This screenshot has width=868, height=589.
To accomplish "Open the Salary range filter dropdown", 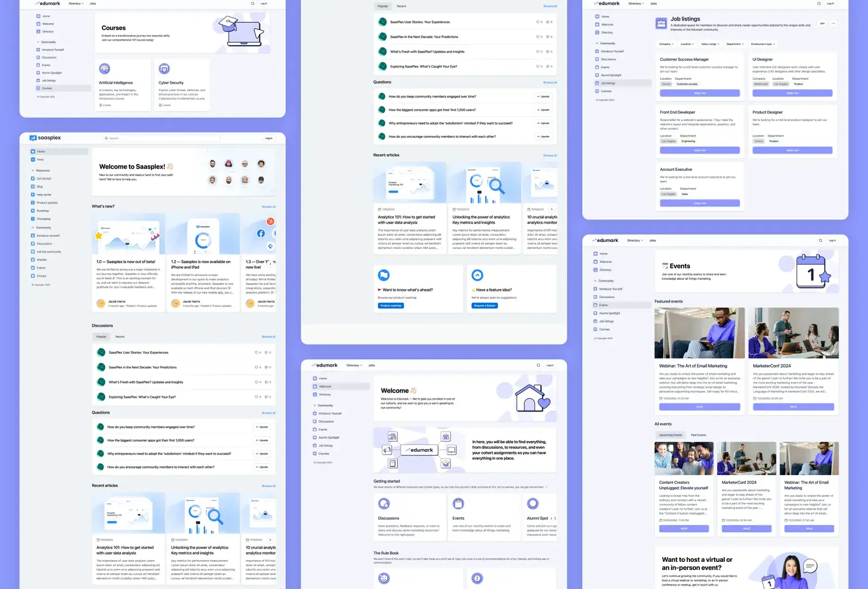I will (x=710, y=44).
